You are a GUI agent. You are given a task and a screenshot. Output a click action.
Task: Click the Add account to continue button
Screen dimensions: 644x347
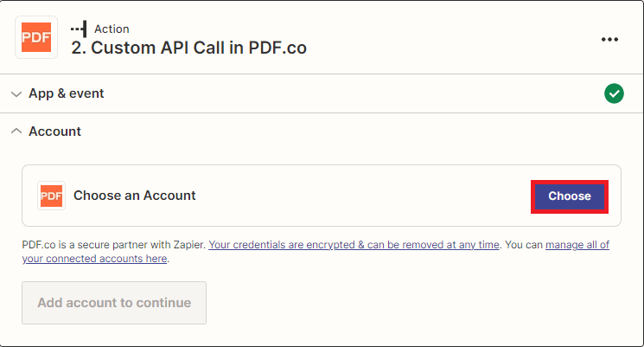click(x=114, y=303)
